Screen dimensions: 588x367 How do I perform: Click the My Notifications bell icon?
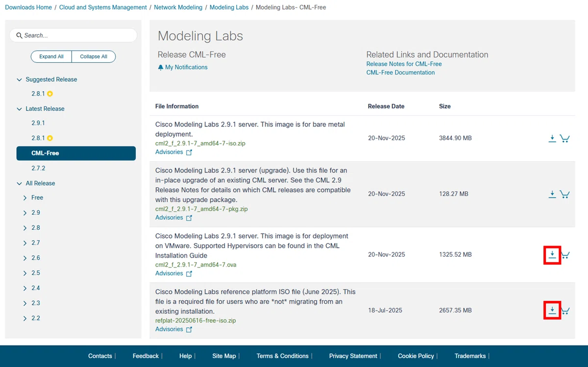[x=160, y=68]
